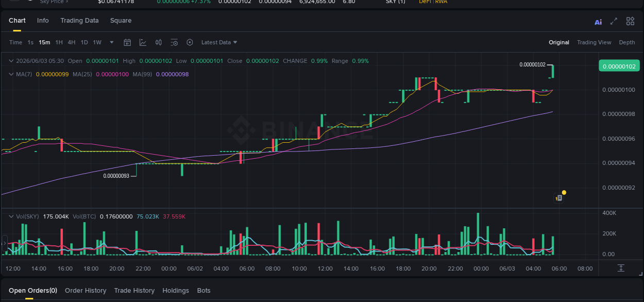
Task: Collapse the MA indicator row chevron
Action: [x=11, y=74]
